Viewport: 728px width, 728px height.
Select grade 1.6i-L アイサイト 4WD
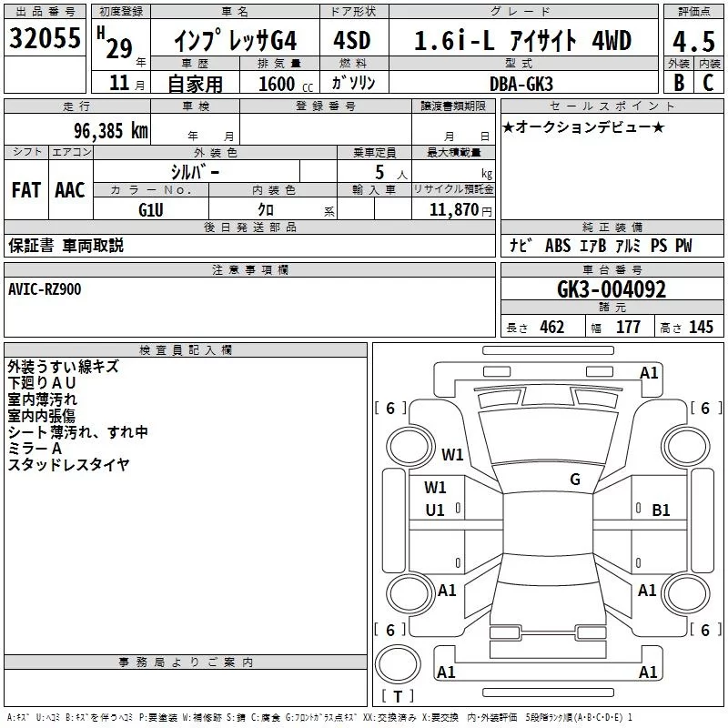pyautogui.click(x=522, y=40)
